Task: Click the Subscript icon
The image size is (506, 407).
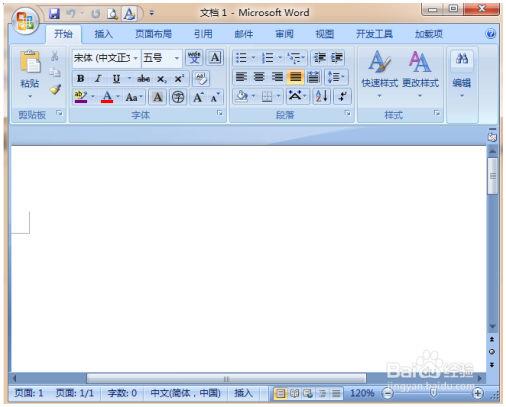Action: point(161,79)
